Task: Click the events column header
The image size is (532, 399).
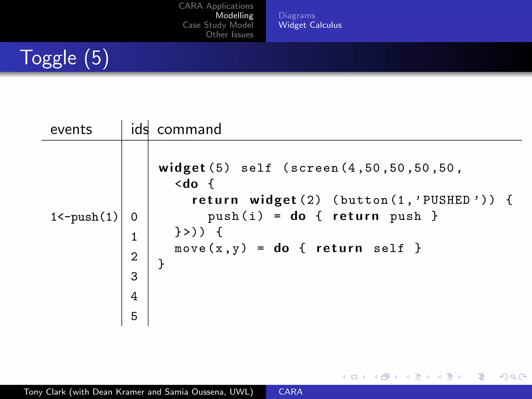Action: tap(71, 129)
